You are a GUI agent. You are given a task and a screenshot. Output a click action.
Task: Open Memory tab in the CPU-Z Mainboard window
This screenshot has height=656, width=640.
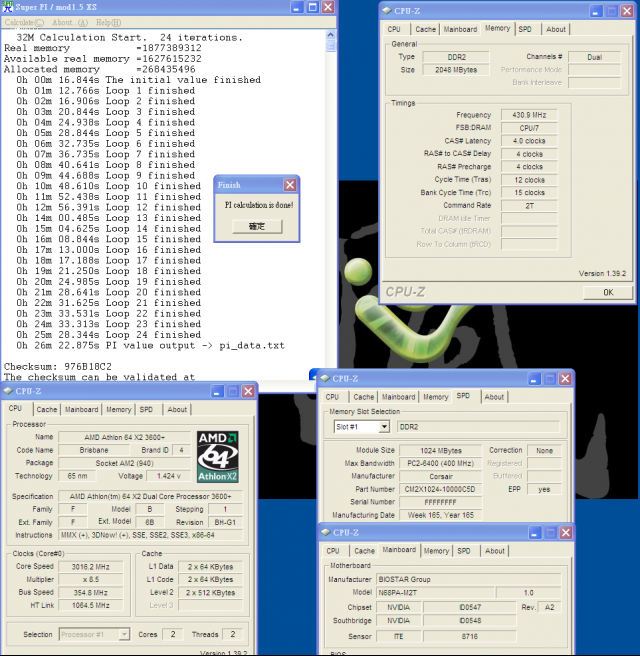(x=436, y=551)
